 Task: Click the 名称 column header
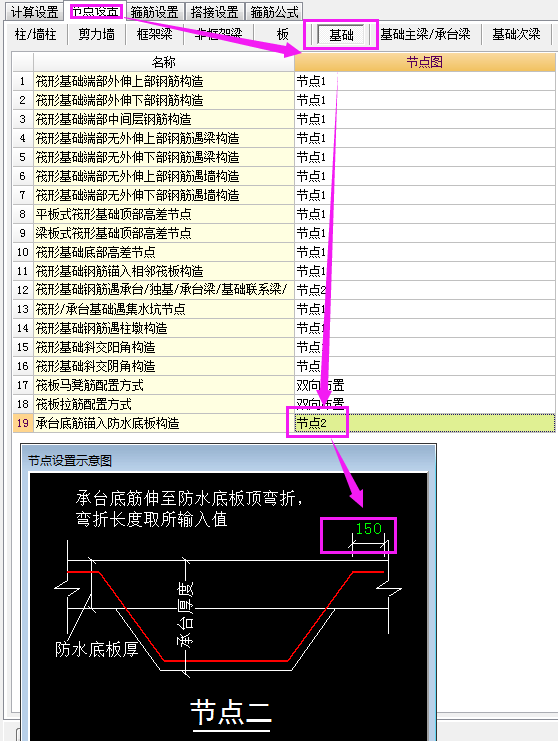point(163,62)
